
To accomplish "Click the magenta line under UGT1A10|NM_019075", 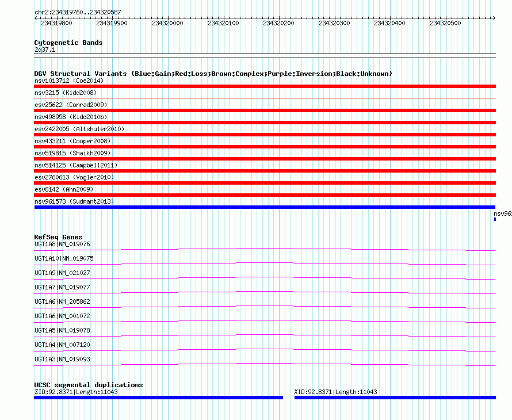I will (265, 264).
